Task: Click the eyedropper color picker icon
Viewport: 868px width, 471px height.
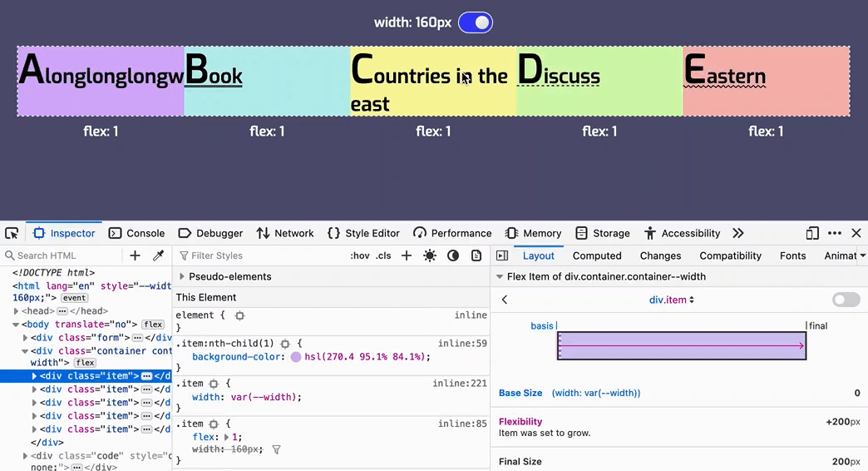Action: [x=158, y=255]
